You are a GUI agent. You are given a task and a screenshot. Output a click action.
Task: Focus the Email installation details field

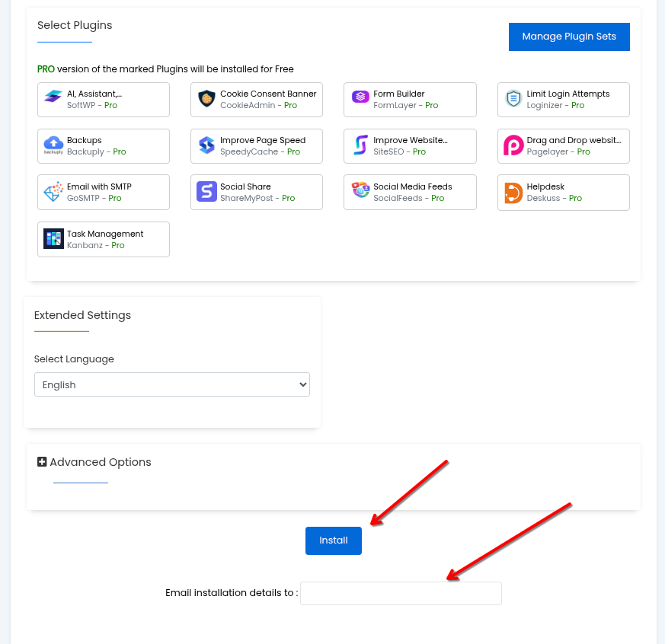(401, 593)
